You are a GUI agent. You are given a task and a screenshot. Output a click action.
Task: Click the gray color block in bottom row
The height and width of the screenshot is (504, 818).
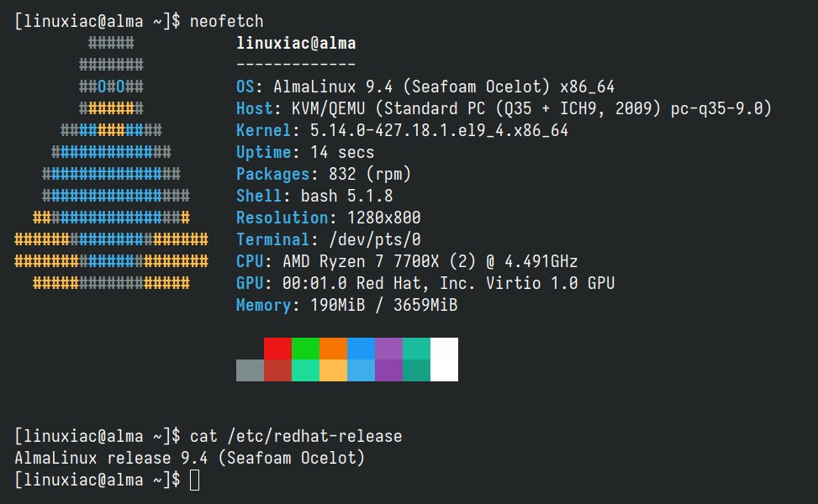[250, 370]
